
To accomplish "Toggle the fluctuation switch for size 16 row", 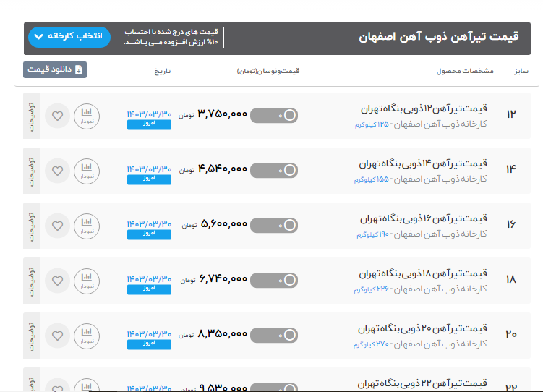I will [274, 225].
